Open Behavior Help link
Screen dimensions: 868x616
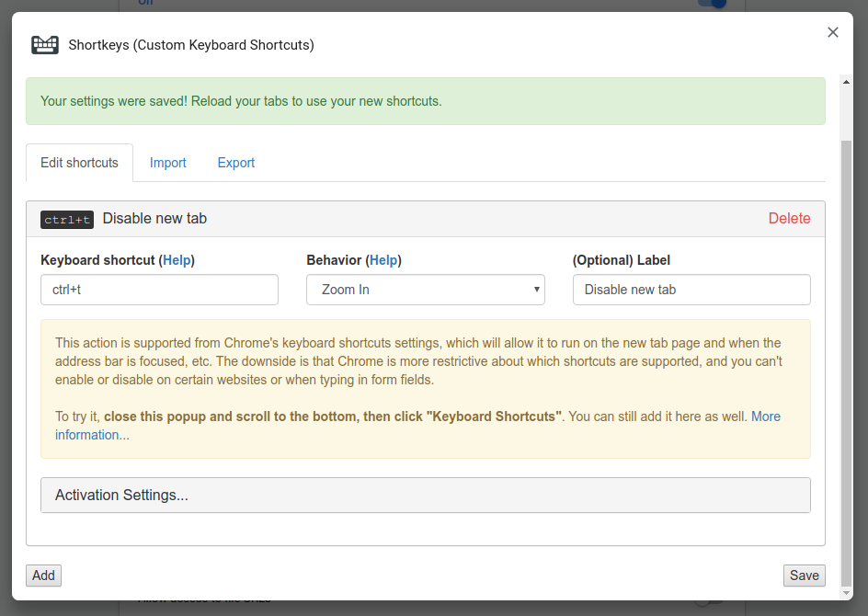(x=383, y=260)
